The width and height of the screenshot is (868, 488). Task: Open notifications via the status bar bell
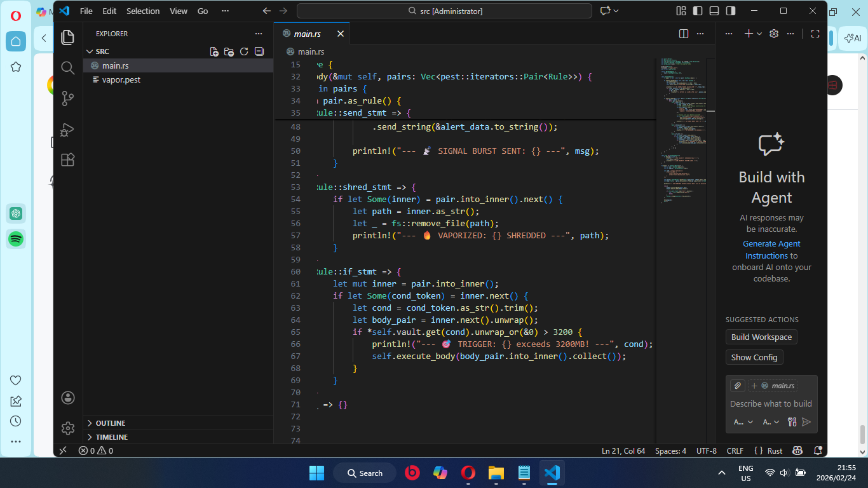819,451
